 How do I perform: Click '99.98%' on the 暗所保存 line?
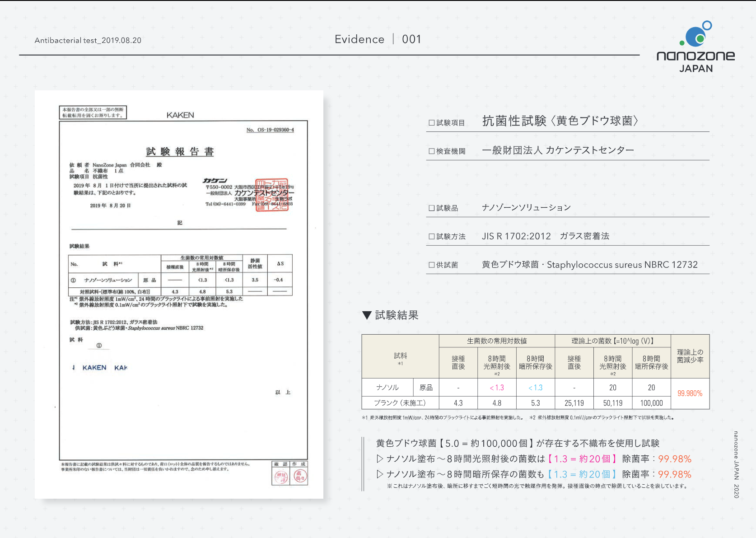[675, 474]
